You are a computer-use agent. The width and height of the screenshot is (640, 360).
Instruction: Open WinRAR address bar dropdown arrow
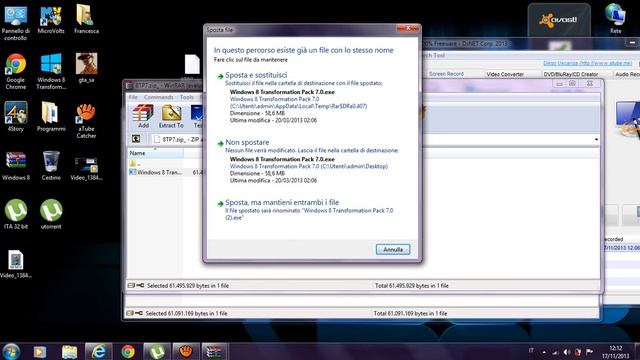[x=596, y=140]
